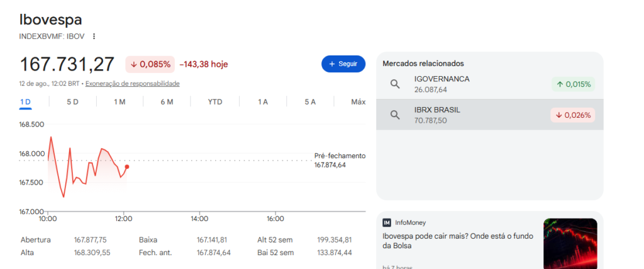This screenshot has width=644, height=269.
Task: Show the 1 A chart range
Action: coord(263,101)
